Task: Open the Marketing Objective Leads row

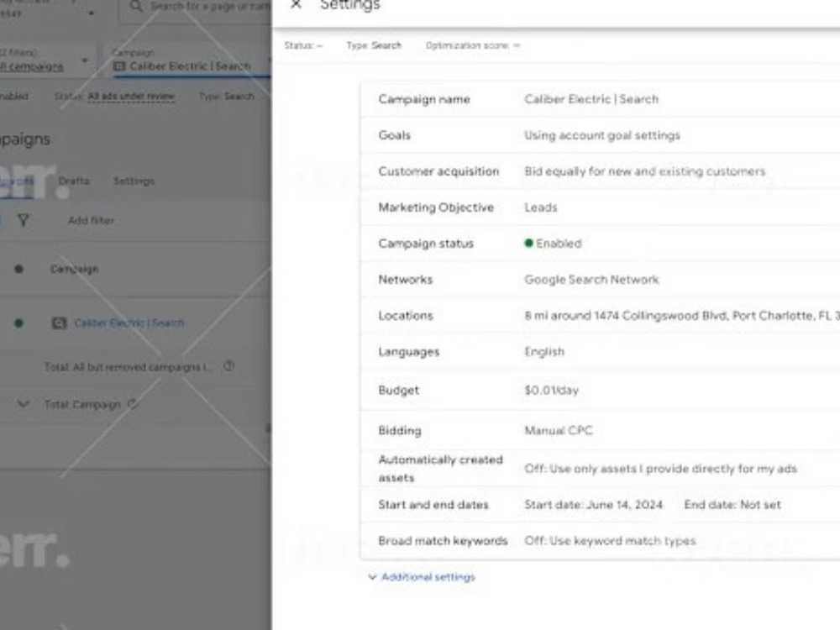Action: [x=600, y=207]
